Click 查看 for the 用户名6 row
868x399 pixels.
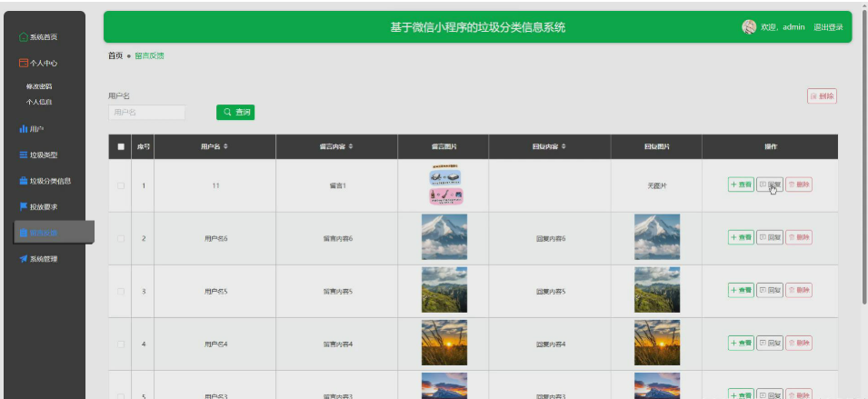coord(742,237)
